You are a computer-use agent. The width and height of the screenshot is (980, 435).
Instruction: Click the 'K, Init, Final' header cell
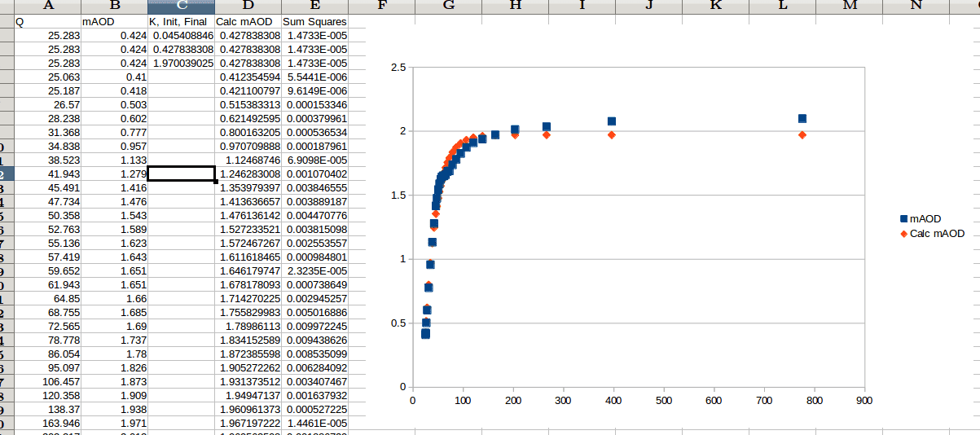(x=181, y=21)
